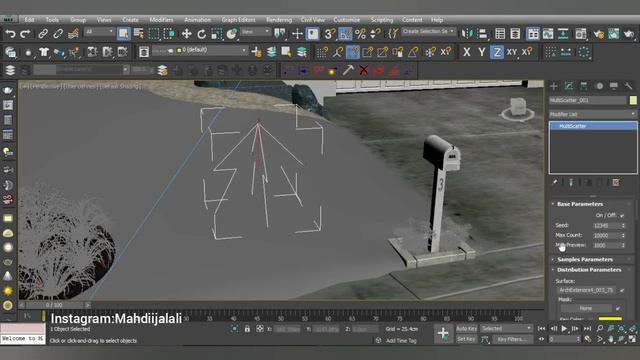Toggle the Percent Snap icon
This screenshot has height=360, width=640.
pyautogui.click(x=360, y=33)
